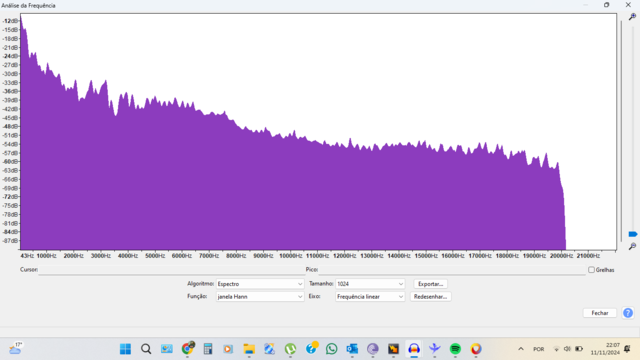Click the vertical scrollbar beside the spectrum plot
This screenshot has height=360, width=640.
point(621,131)
